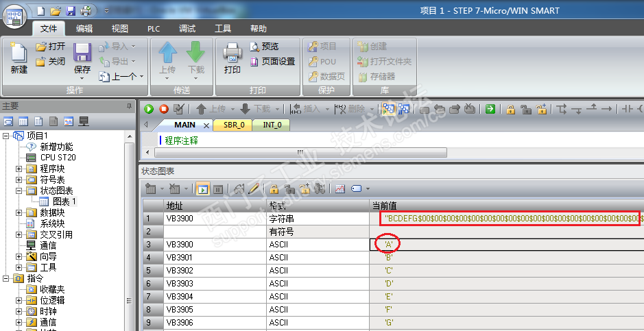Click the force lock icon in status chart toolbar
The image size is (644, 331).
274,189
